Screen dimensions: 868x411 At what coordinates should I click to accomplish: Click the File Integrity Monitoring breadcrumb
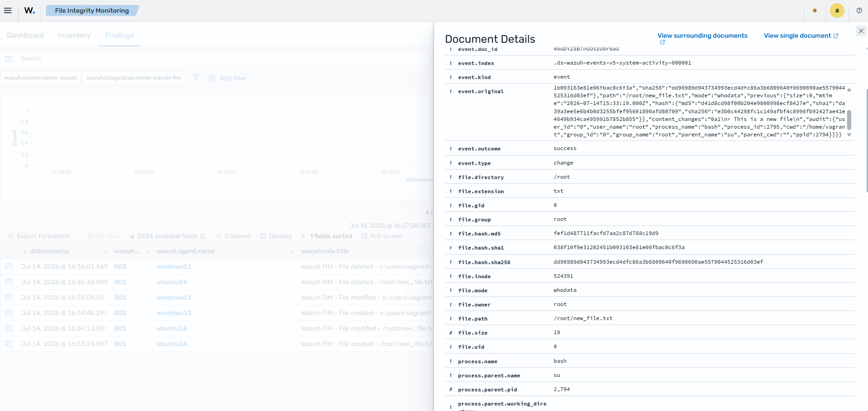92,10
